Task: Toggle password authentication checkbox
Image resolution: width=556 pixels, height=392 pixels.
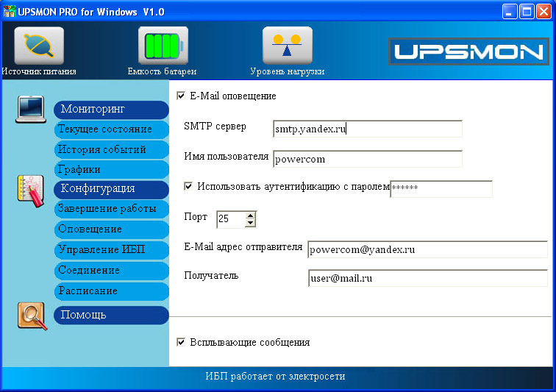Action: point(188,186)
